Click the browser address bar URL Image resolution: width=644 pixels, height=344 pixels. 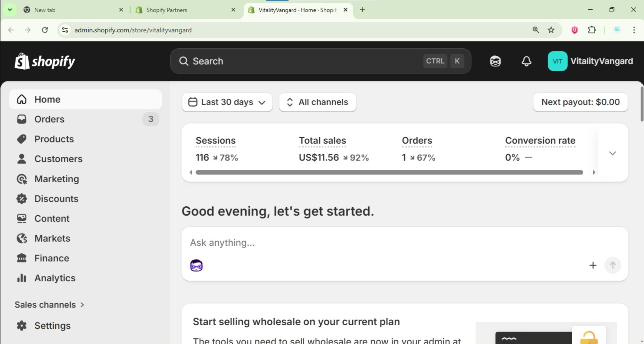(x=133, y=30)
